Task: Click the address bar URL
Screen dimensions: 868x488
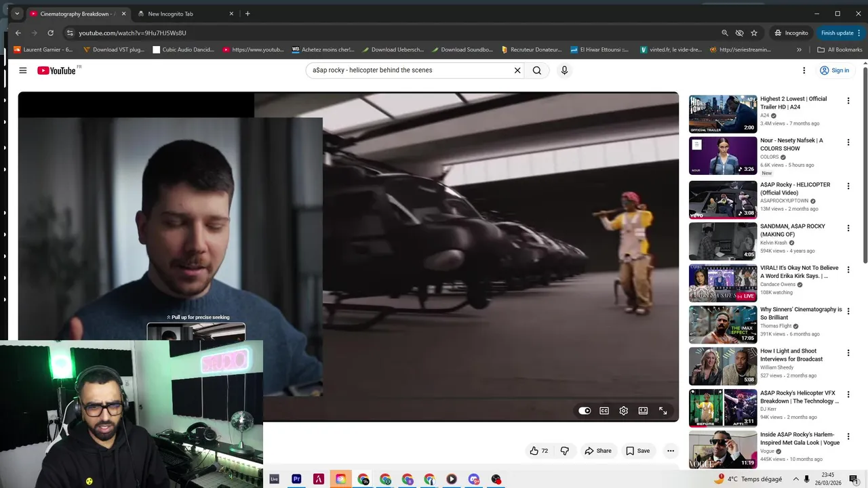Action: [x=132, y=33]
